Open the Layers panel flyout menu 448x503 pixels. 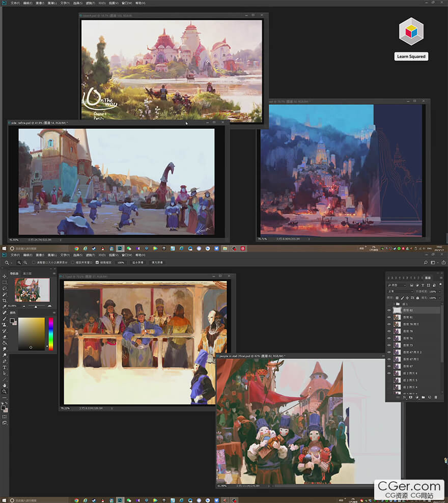pos(441,278)
